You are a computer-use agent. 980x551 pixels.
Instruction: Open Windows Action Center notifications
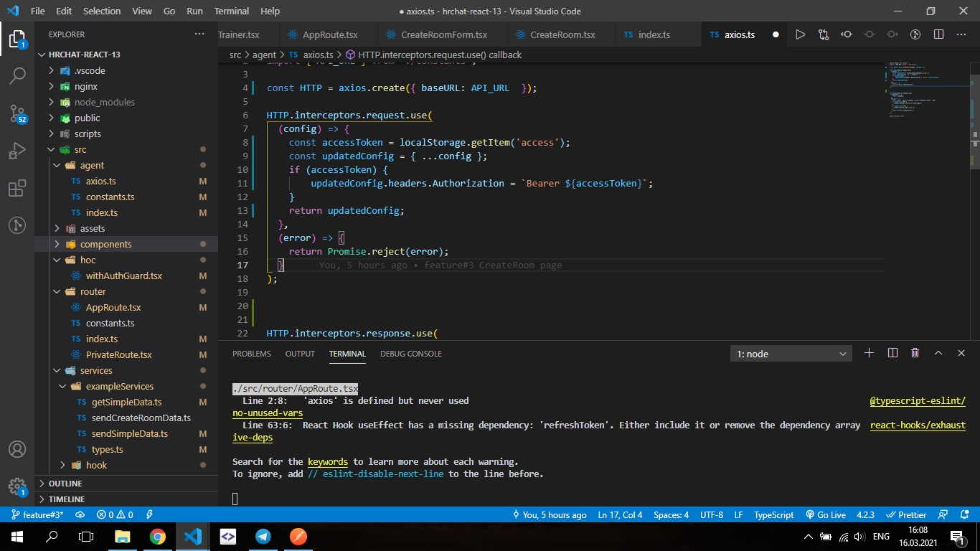957,537
